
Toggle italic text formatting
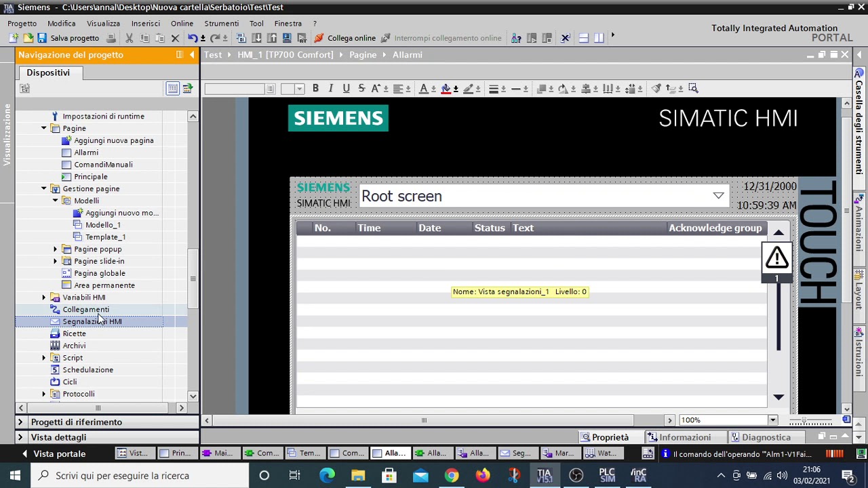331,88
